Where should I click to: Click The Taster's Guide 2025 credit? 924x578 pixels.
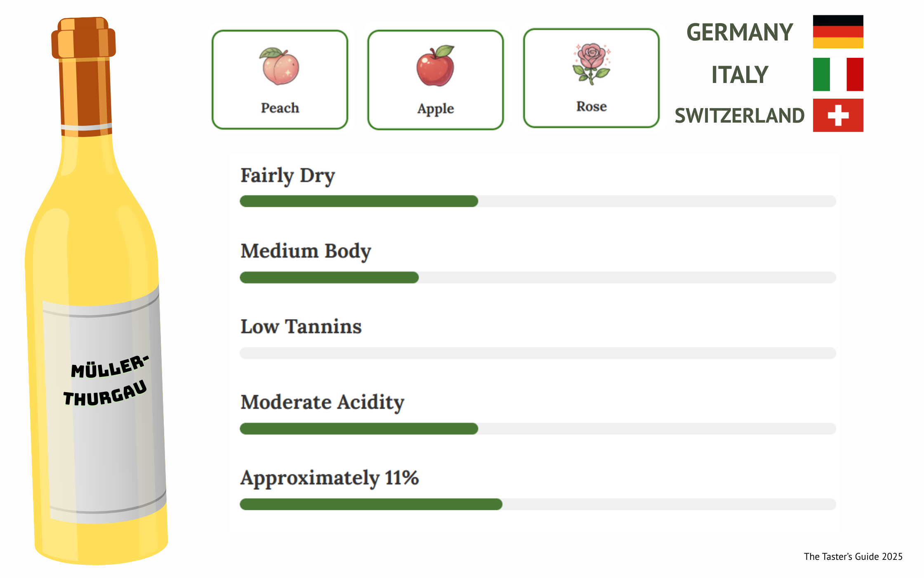tap(853, 557)
